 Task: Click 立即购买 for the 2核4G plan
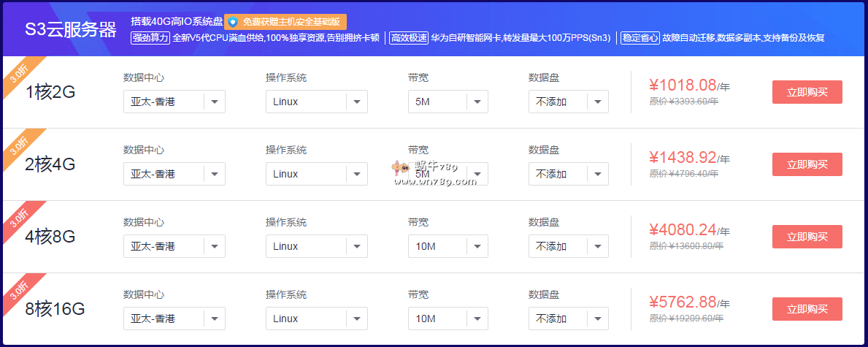[x=807, y=164]
